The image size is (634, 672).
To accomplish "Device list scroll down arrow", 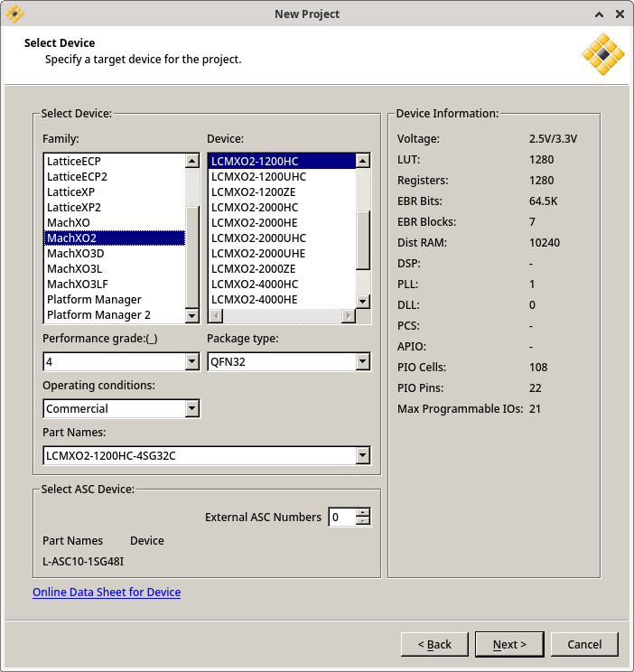I will [363, 302].
